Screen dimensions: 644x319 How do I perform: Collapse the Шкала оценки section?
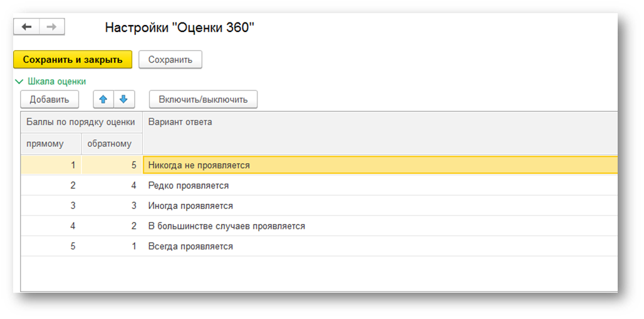pyautogui.click(x=19, y=81)
